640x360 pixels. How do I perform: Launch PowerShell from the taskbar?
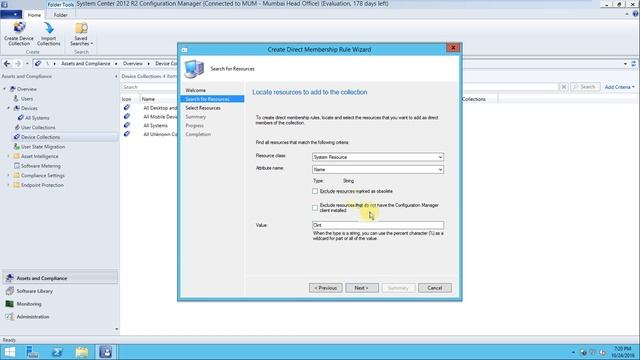point(57,352)
